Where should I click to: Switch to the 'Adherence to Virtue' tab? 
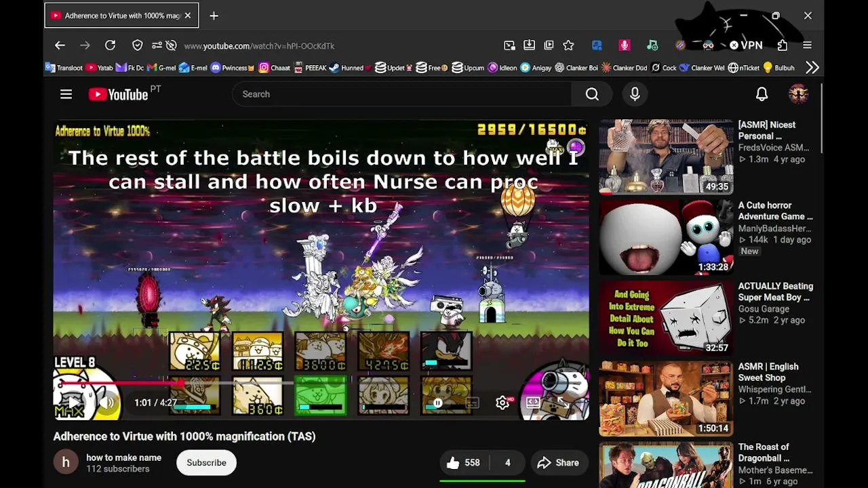point(121,16)
